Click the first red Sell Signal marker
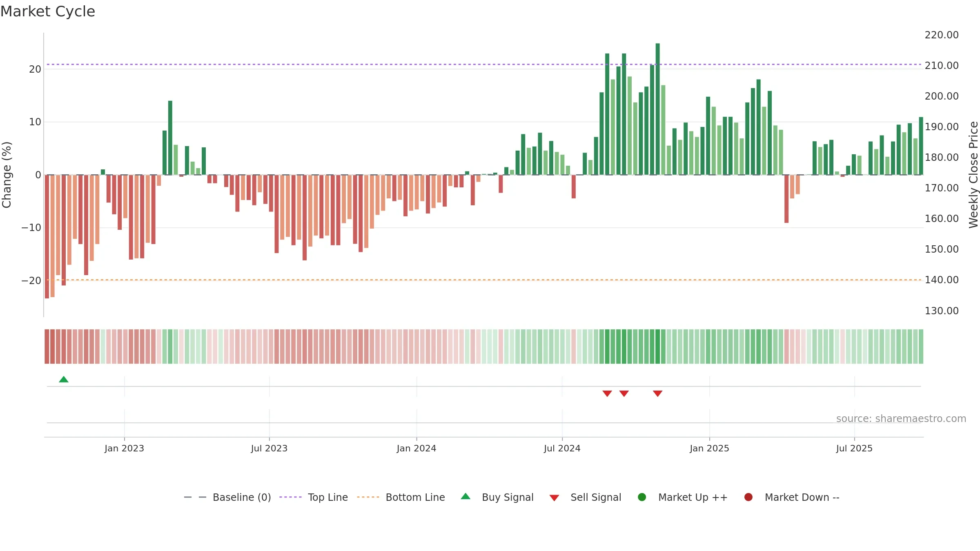Screen dimensions: 980x551 point(607,393)
